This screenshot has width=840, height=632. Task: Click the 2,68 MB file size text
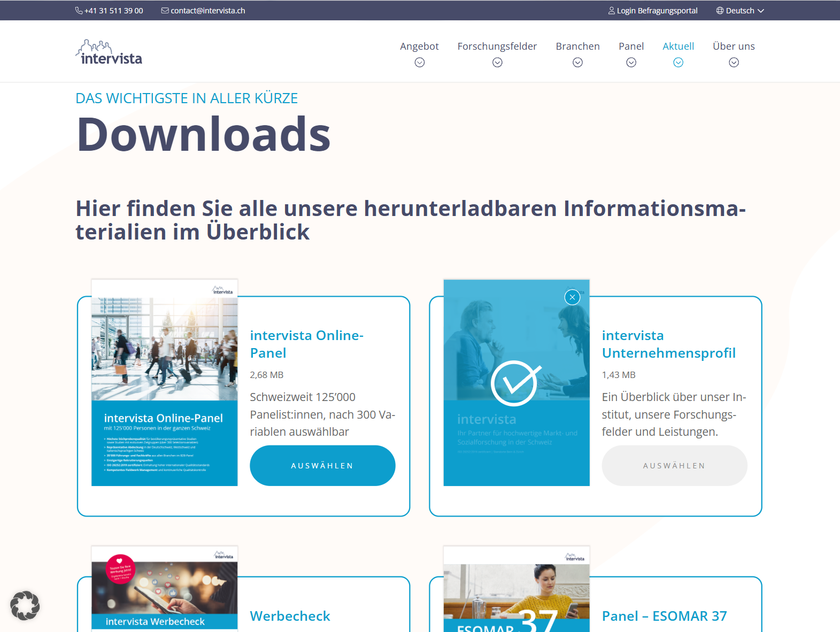coord(266,375)
